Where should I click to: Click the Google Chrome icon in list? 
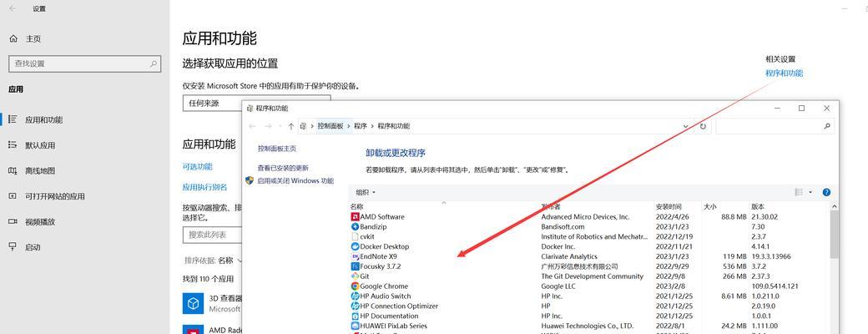(x=356, y=286)
